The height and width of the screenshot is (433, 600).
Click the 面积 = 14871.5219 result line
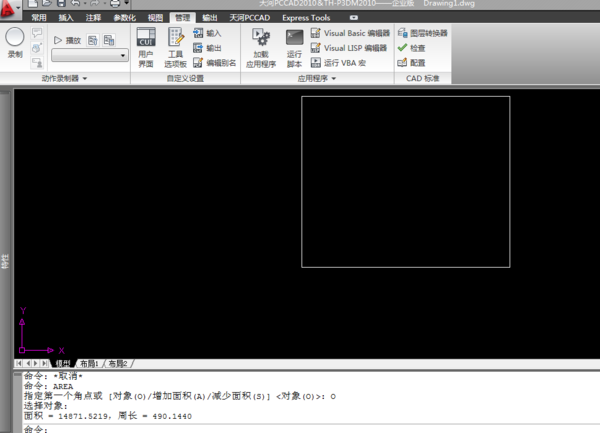click(108, 416)
